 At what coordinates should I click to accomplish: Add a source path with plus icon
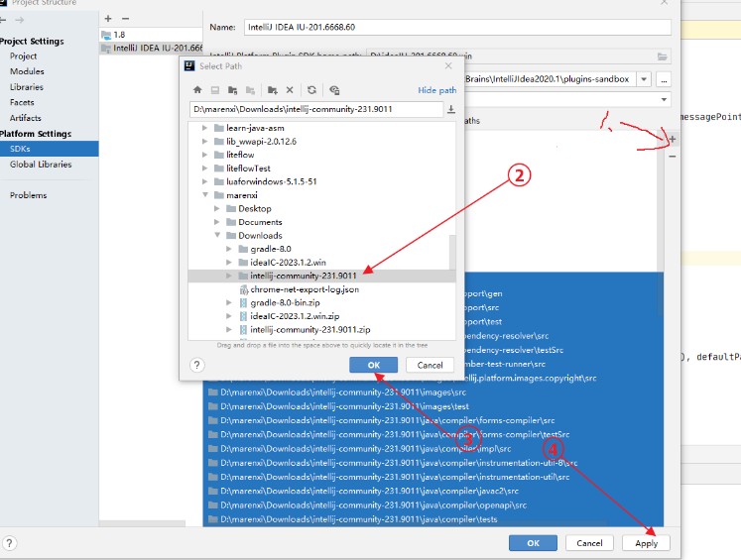[673, 140]
